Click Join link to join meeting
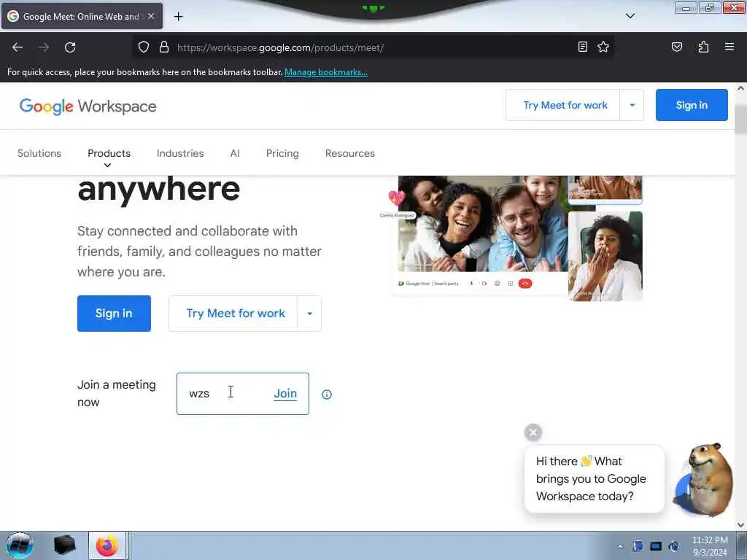 click(285, 394)
